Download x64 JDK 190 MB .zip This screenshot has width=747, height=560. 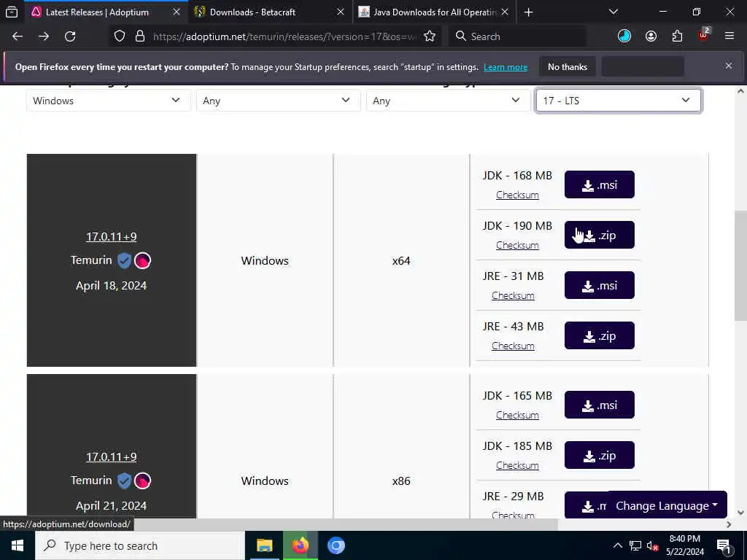[600, 235]
